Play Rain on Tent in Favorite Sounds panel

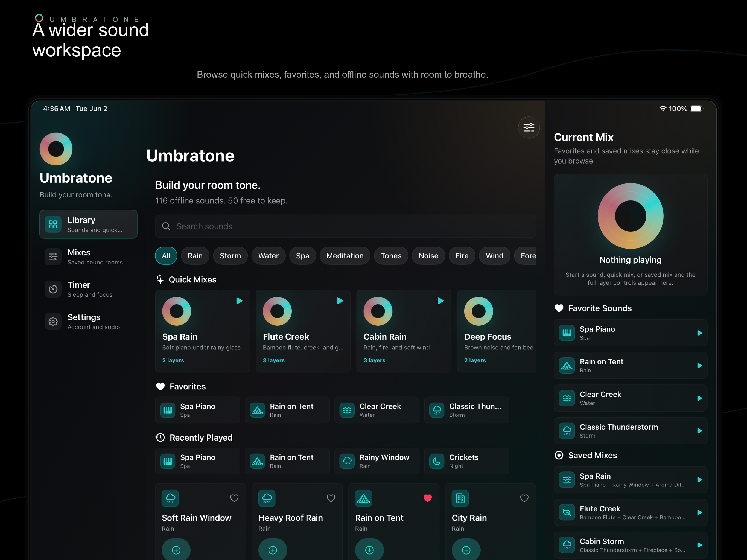699,366
